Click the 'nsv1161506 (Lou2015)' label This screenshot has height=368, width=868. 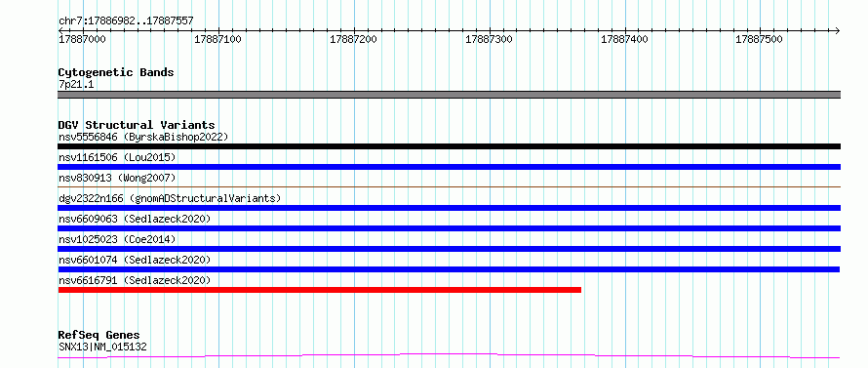tap(117, 157)
